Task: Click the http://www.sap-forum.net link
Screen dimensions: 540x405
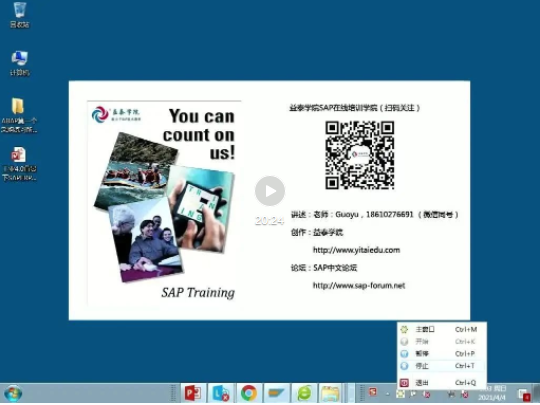Action: (359, 285)
